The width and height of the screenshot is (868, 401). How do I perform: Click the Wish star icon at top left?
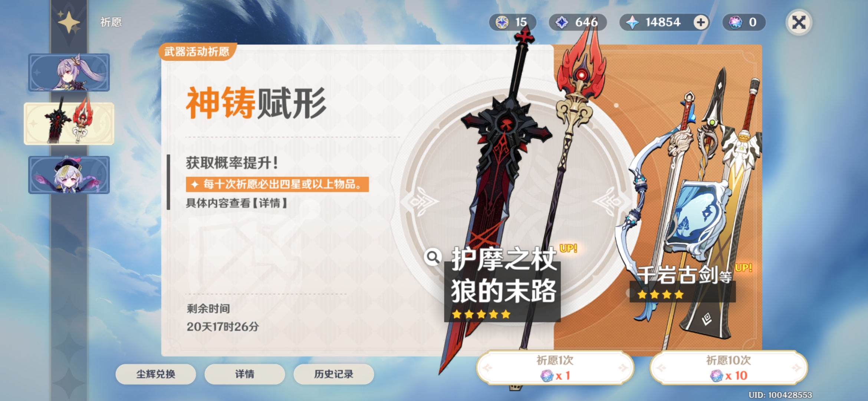69,23
